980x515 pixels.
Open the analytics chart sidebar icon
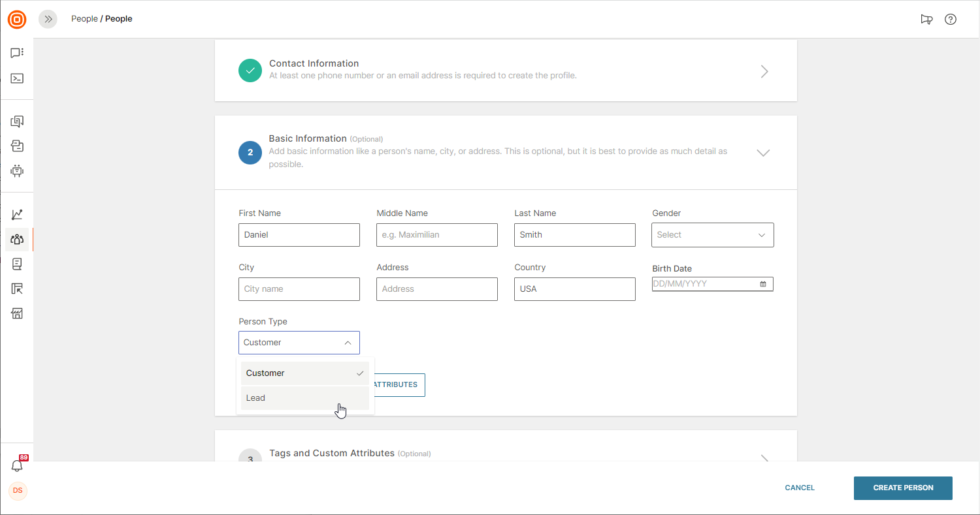(x=17, y=214)
